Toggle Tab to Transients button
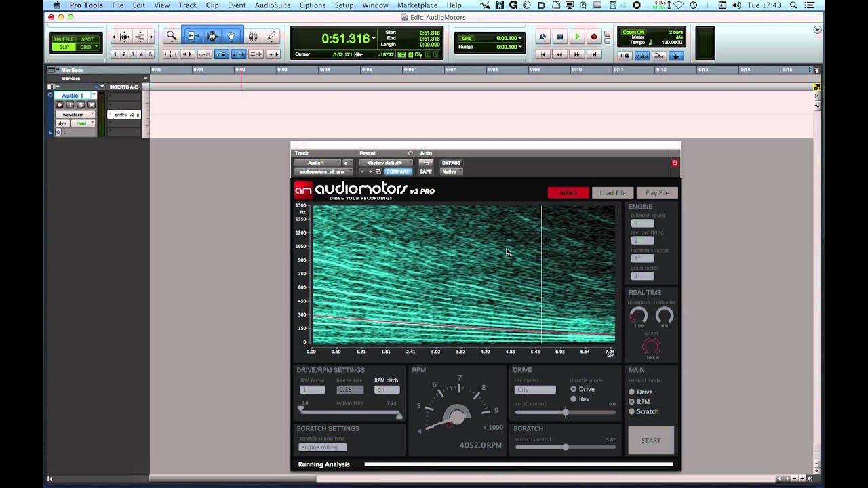Screen dimensions: 868x488 (187, 54)
